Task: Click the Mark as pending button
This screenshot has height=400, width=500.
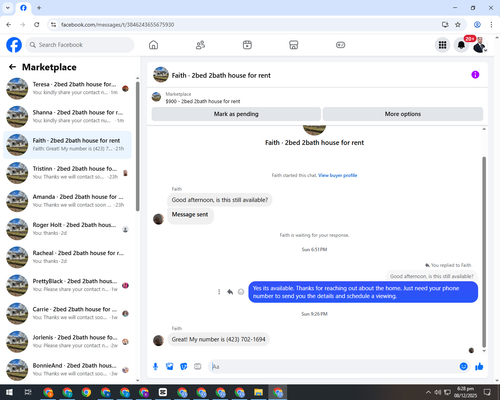Action: click(236, 114)
